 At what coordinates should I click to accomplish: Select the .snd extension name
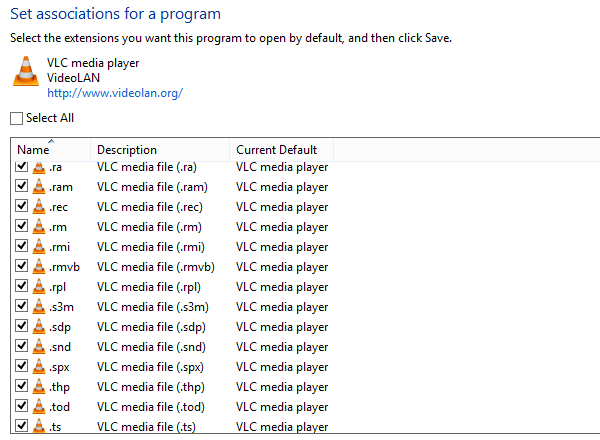[x=60, y=347]
